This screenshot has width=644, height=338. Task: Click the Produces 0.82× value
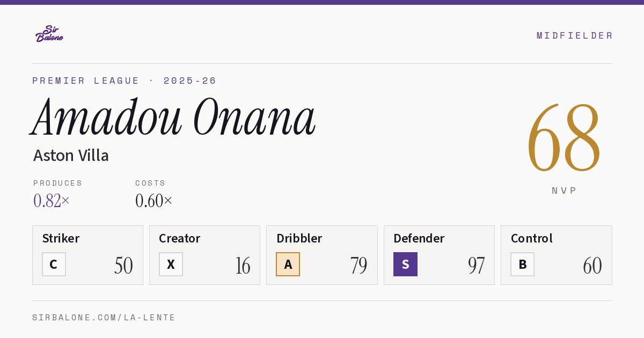coord(52,201)
